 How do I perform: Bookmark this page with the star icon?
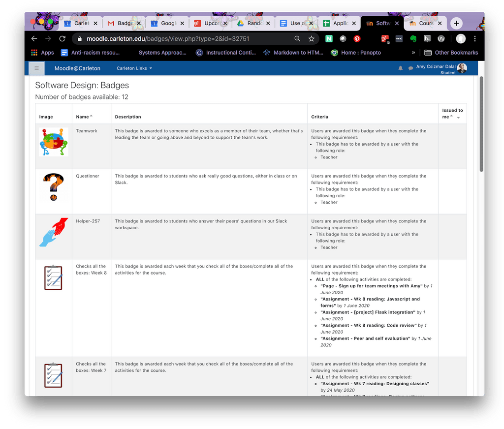[311, 38]
